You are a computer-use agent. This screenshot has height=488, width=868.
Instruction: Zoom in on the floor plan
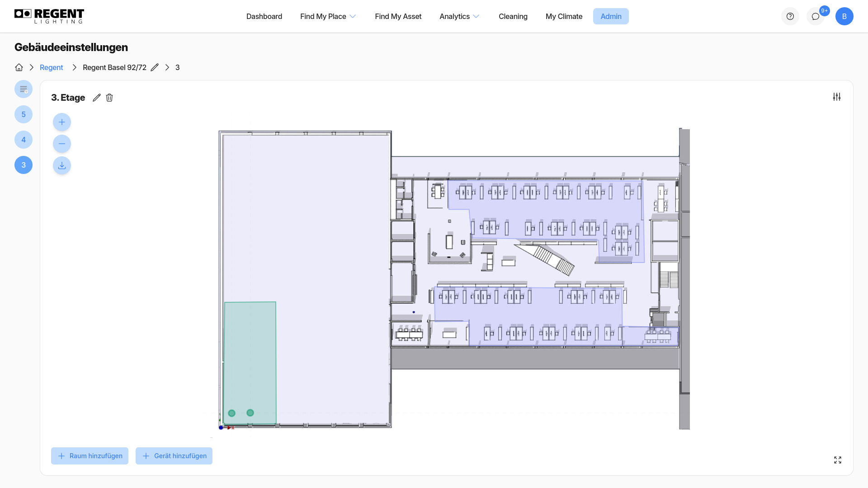pyautogui.click(x=62, y=122)
